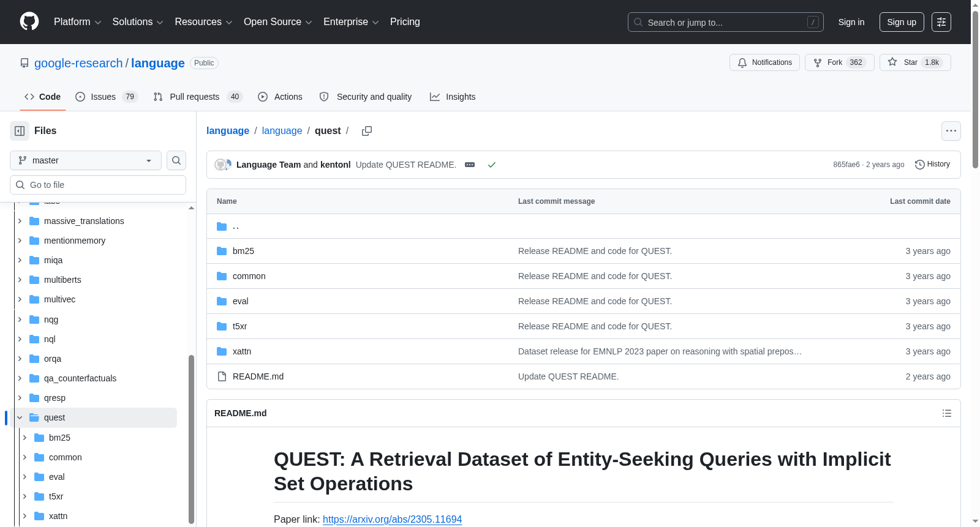Screen dimensions: 980x527
Task: Click the Sign in link
Action: [851, 22]
